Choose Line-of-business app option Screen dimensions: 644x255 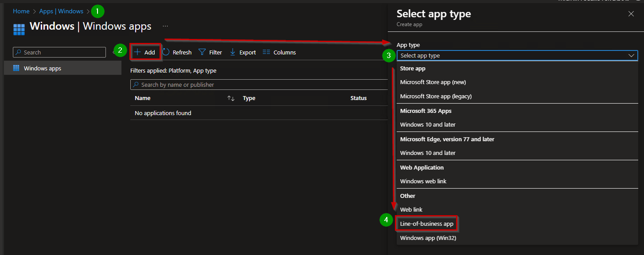point(517,224)
